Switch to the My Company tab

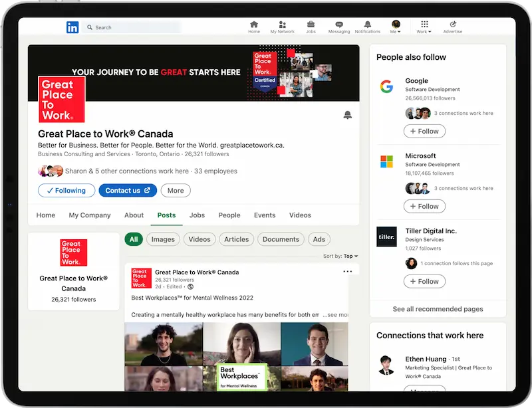coord(90,215)
